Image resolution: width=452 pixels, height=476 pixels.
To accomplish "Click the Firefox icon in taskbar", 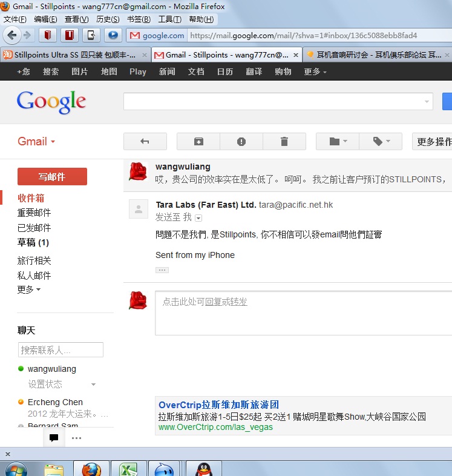I will (91, 469).
